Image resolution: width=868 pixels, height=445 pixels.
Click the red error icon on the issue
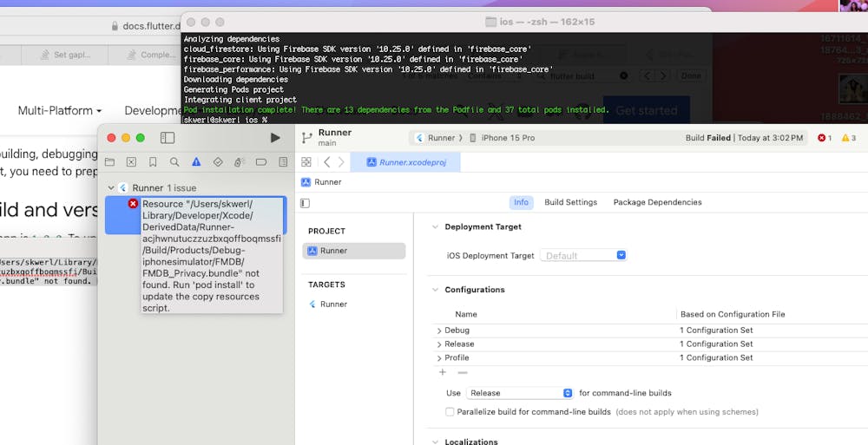pos(133,204)
